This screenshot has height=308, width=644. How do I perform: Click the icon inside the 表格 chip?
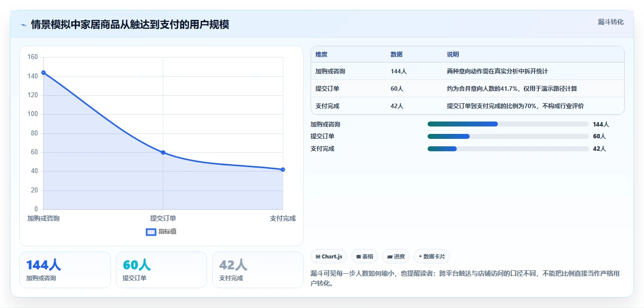click(358, 257)
